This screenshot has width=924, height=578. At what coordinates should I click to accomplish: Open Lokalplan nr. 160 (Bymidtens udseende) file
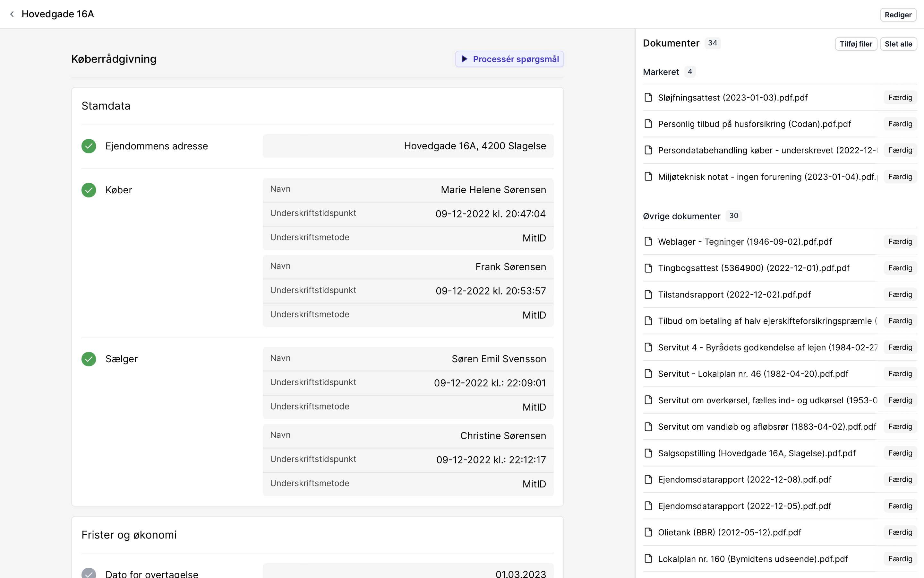753,559
